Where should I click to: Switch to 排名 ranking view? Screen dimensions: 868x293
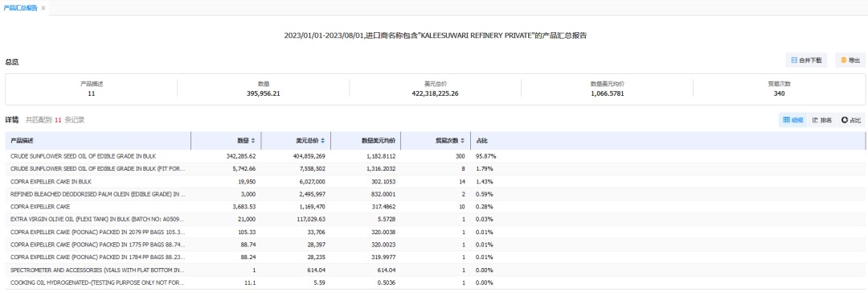pos(821,120)
